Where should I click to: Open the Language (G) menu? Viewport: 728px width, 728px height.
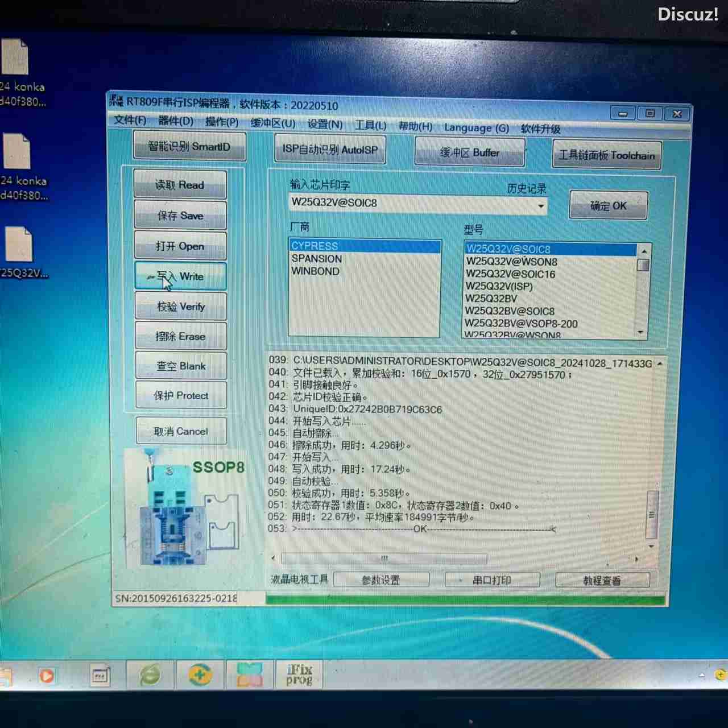coord(476,128)
